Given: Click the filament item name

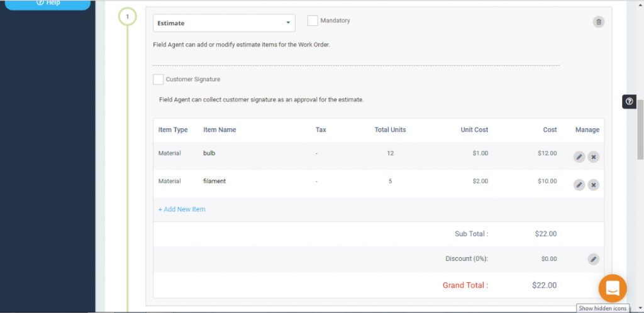Looking at the screenshot, I should [214, 181].
